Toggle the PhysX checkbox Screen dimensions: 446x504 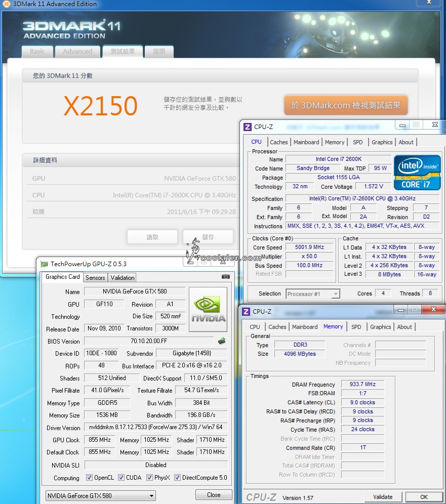[149, 478]
